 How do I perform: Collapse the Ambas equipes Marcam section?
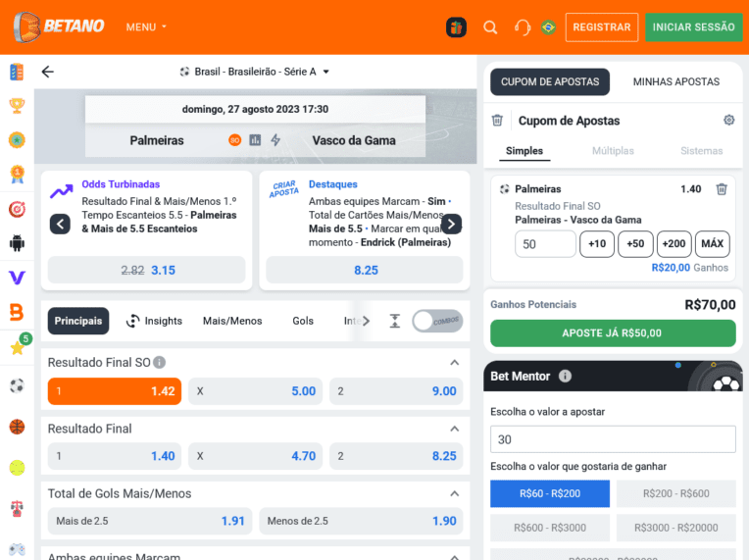click(x=454, y=557)
